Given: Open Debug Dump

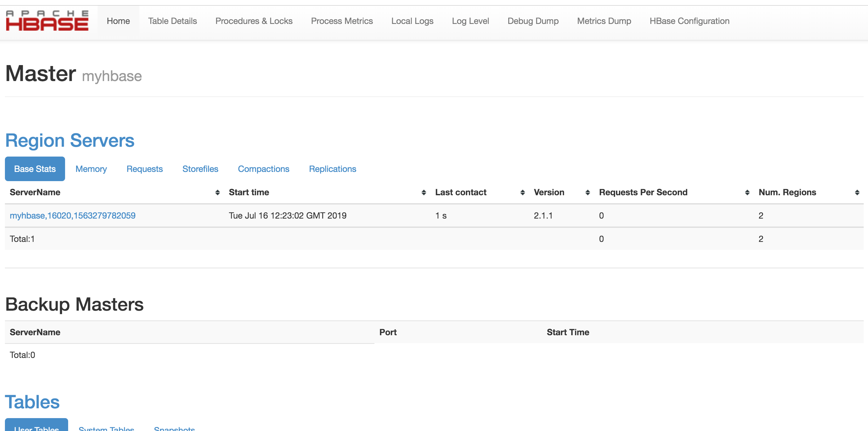Looking at the screenshot, I should [x=533, y=21].
